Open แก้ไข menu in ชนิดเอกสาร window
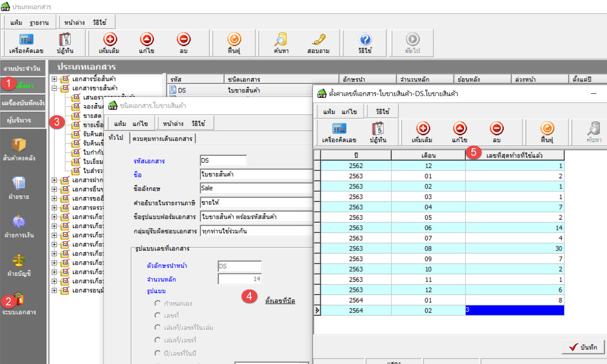 click(x=140, y=124)
